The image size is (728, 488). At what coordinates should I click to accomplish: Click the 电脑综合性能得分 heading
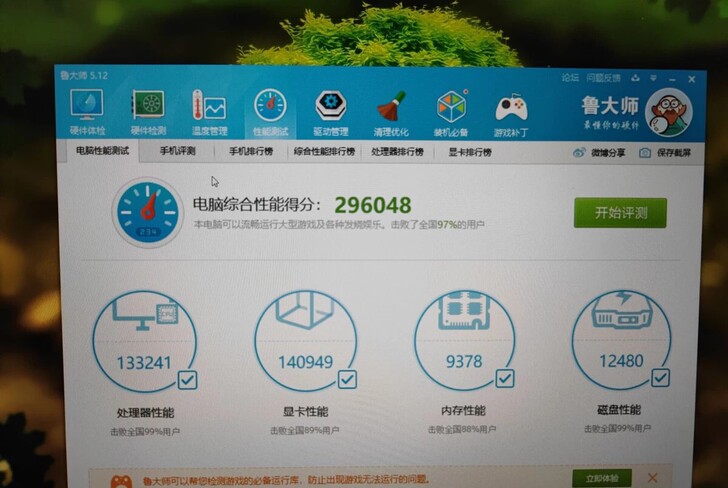click(256, 205)
